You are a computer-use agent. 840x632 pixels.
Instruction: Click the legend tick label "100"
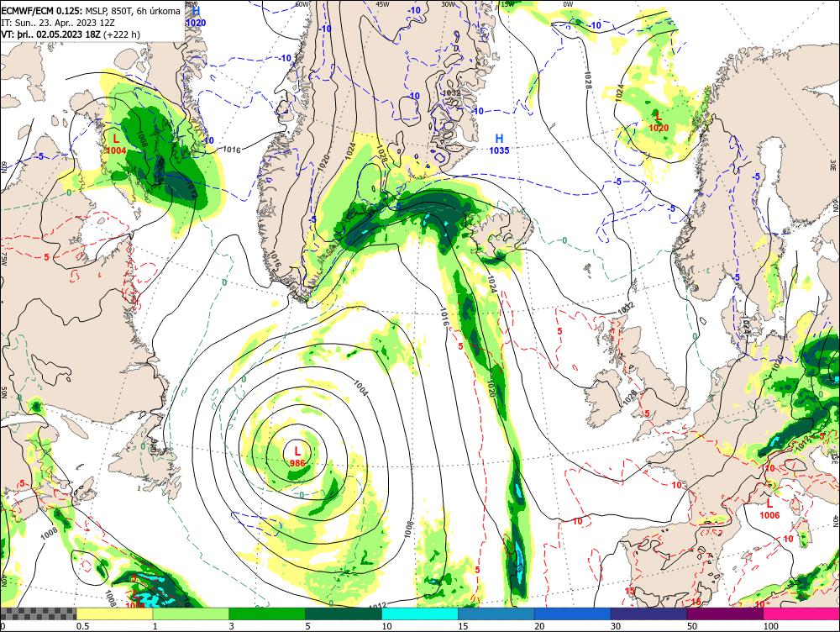(x=771, y=626)
